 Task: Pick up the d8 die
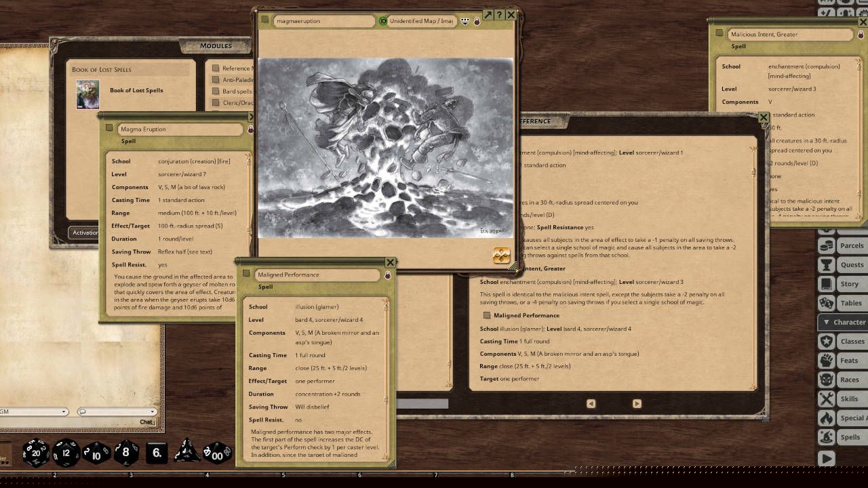(126, 453)
